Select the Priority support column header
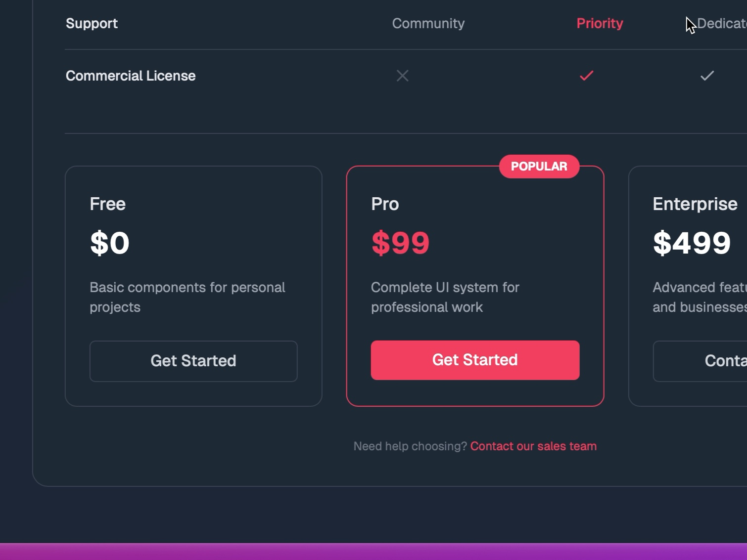747x560 pixels. click(599, 23)
